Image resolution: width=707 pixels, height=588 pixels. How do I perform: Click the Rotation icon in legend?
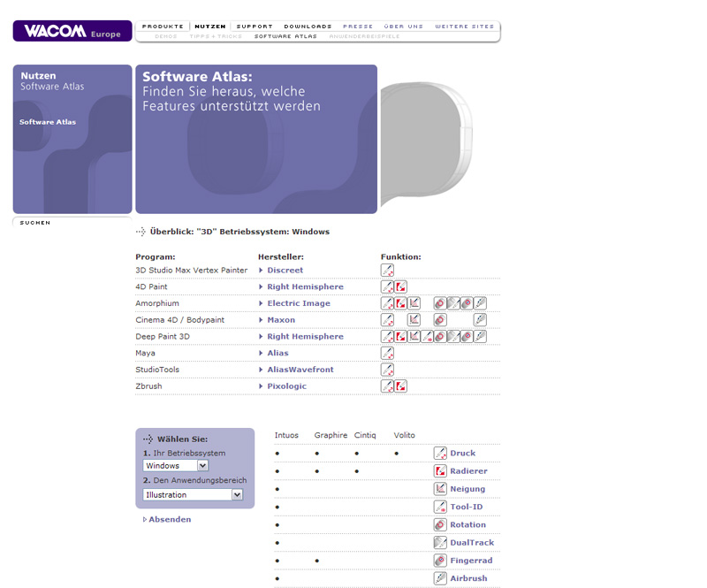point(440,525)
